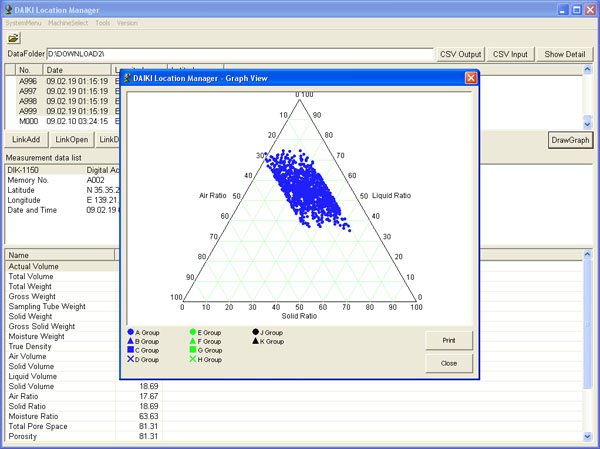Click the G Group green square legend icon

click(x=193, y=350)
